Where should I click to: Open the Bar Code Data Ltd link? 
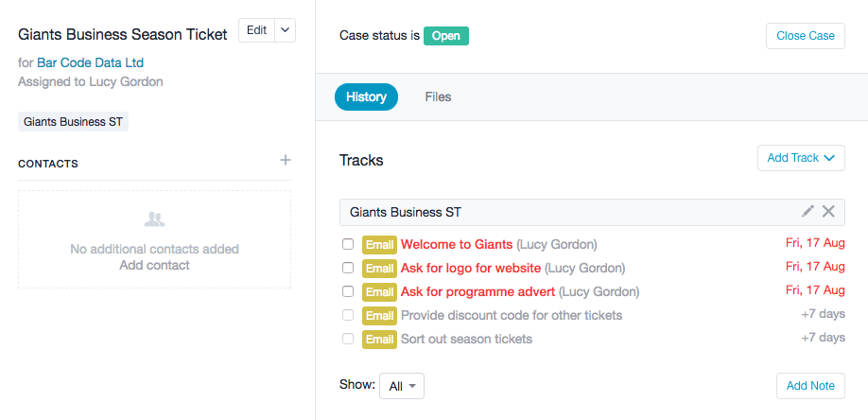[x=90, y=62]
